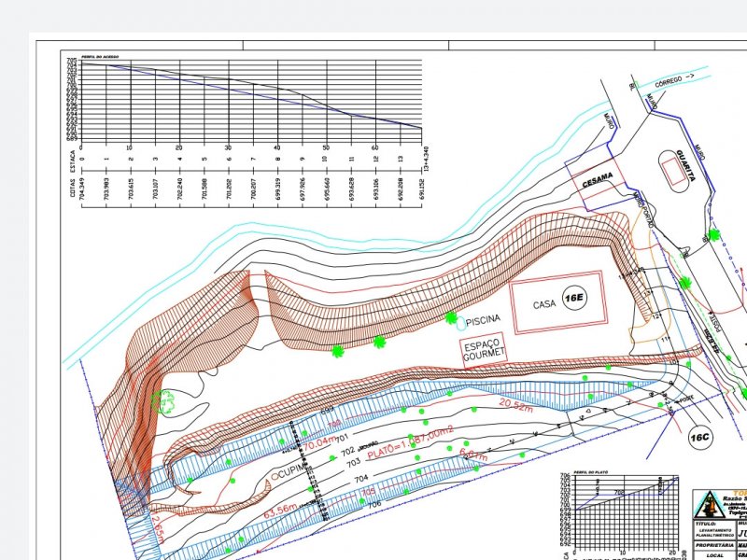Select the circled 16E lot marker
Screen dimensions: 747x560
pyautogui.click(x=574, y=298)
